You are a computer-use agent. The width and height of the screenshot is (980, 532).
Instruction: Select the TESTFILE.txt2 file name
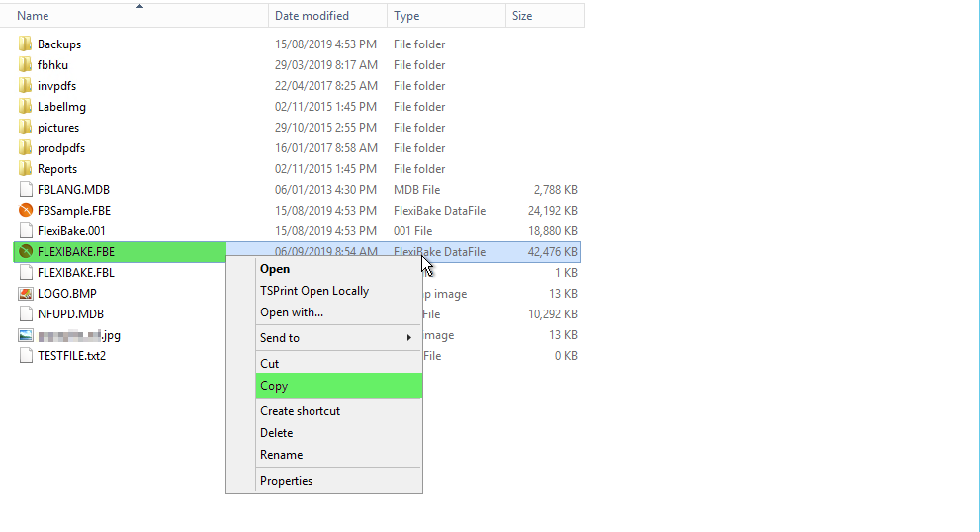[72, 355]
